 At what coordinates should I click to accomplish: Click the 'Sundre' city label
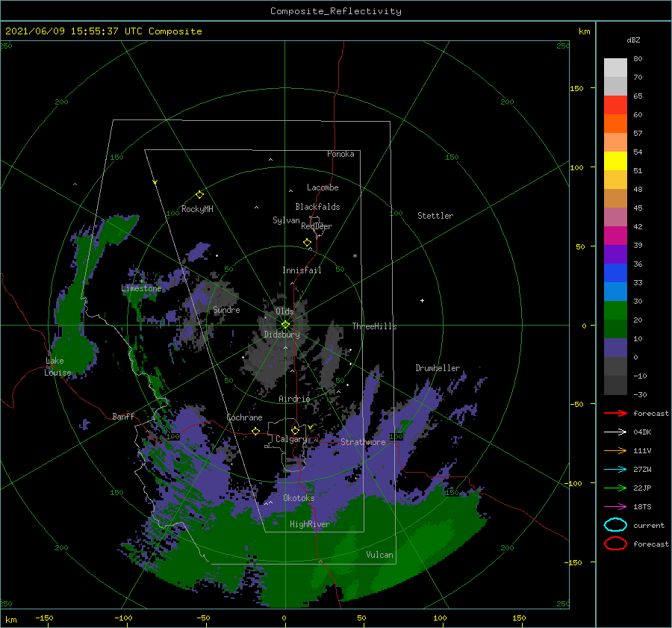(x=226, y=310)
